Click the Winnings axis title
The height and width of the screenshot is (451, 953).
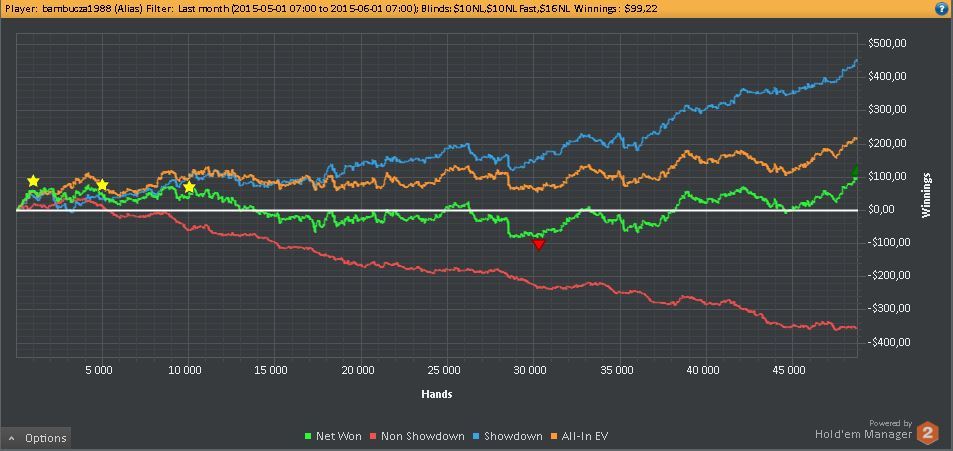[927, 195]
